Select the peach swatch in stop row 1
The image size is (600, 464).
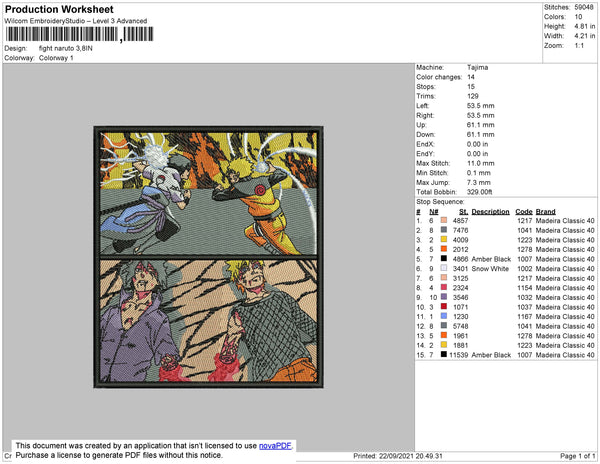click(x=443, y=220)
